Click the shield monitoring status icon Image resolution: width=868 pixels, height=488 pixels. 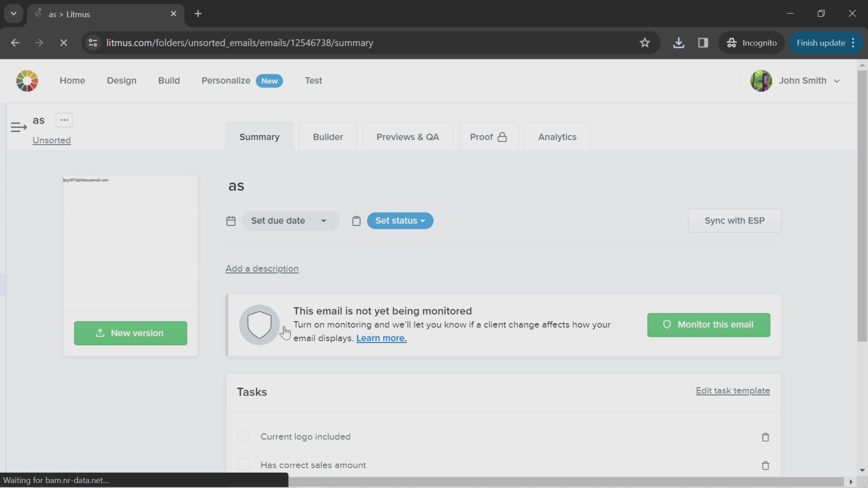pos(259,325)
